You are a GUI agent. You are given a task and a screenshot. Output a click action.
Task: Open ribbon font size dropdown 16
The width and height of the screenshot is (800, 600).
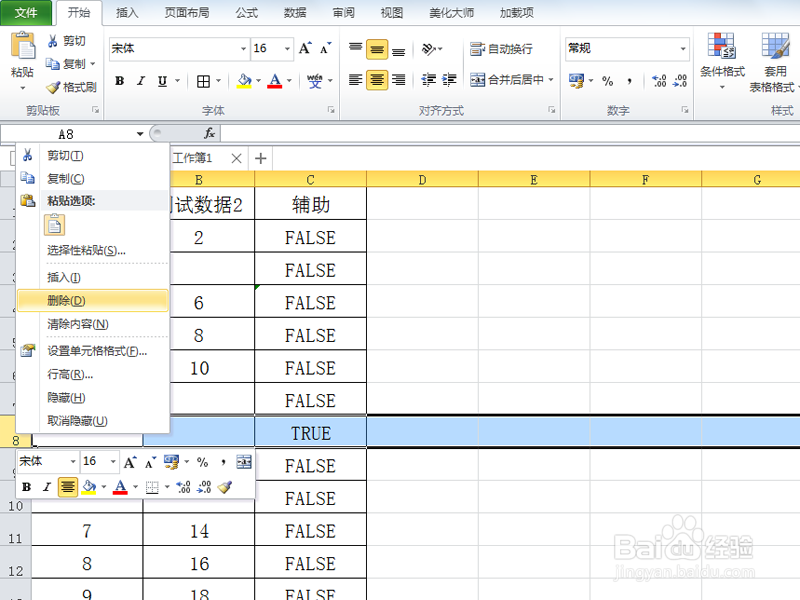coord(287,49)
